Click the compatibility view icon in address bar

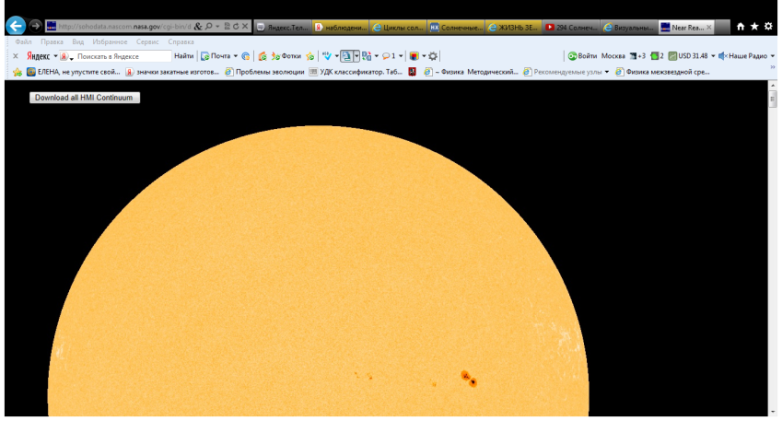pyautogui.click(x=227, y=26)
